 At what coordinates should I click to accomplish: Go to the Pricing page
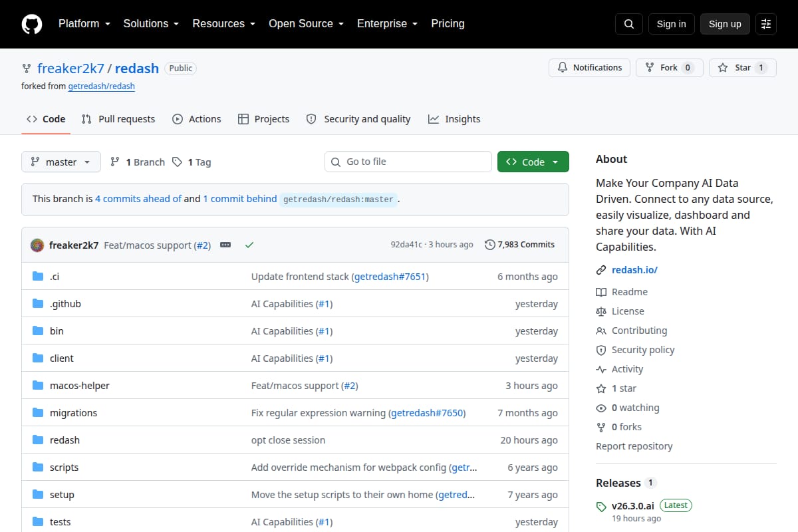pos(448,23)
